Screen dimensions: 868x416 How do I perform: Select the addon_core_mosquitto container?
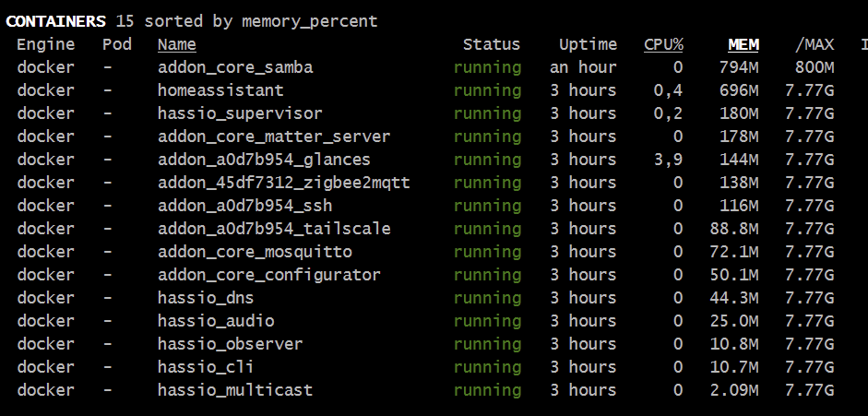coord(255,252)
